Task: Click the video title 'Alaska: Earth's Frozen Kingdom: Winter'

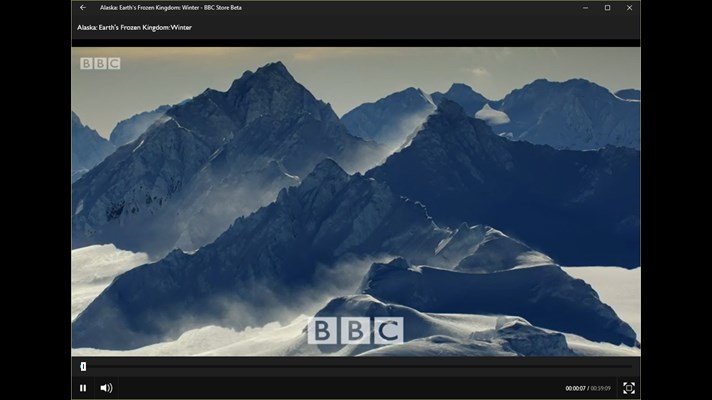Action: point(134,28)
